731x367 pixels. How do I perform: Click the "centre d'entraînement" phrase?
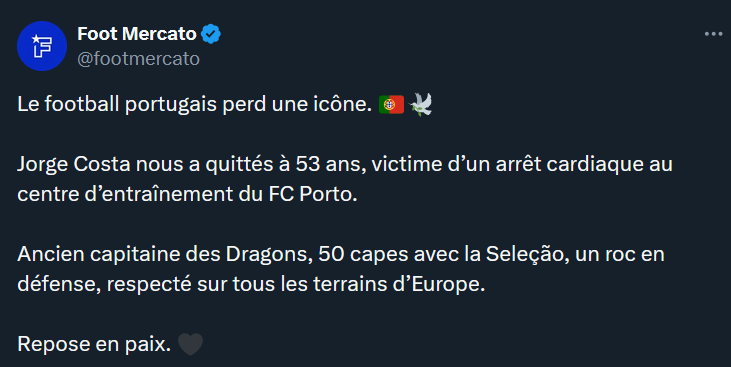[x=124, y=194]
